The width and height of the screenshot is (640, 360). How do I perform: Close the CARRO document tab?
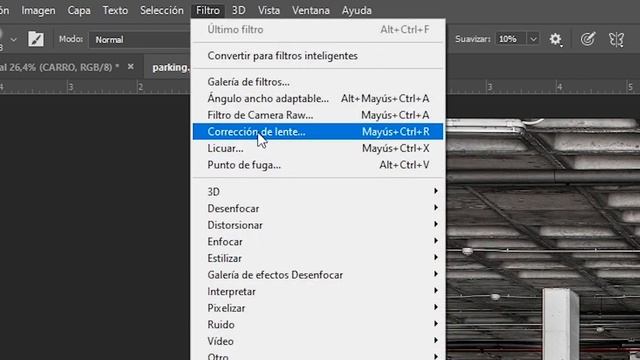[x=131, y=67]
